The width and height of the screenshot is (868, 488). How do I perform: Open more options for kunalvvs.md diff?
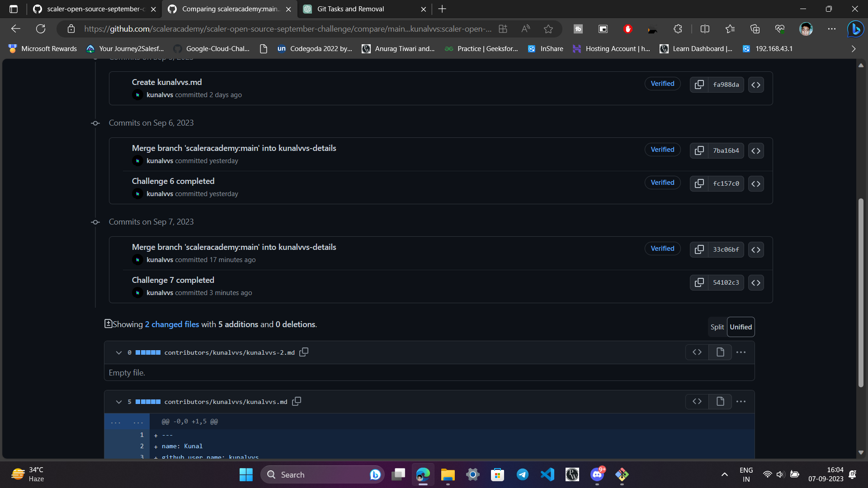[x=741, y=401]
